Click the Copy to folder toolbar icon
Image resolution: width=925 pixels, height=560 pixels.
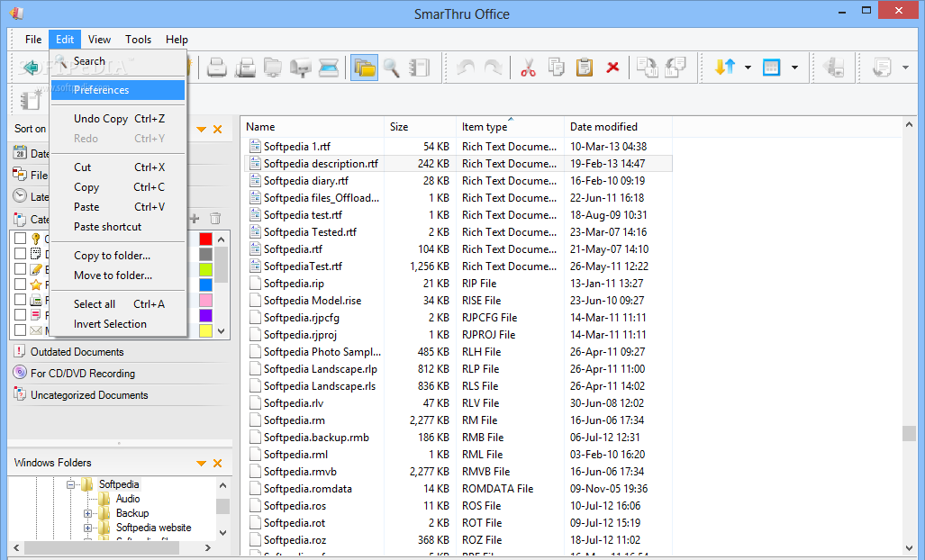[x=648, y=68]
